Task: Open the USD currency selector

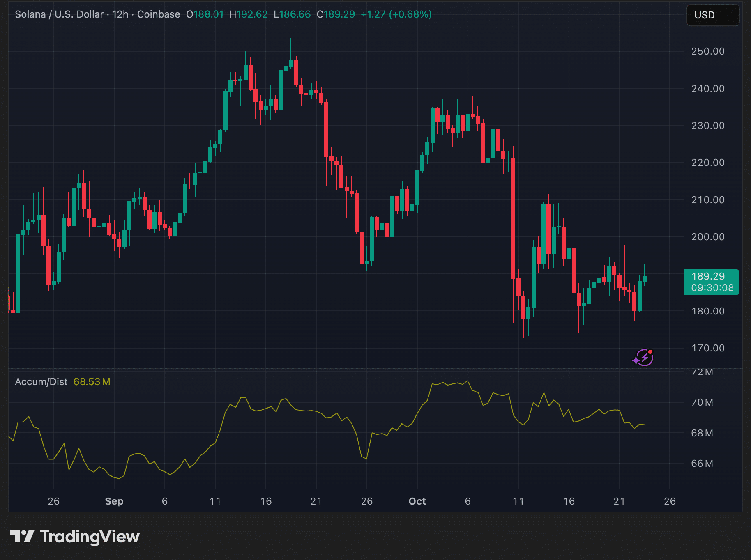Action: tap(712, 15)
